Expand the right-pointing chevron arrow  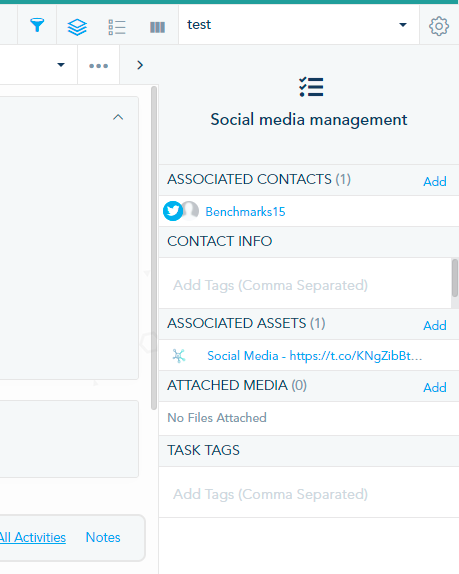click(140, 65)
